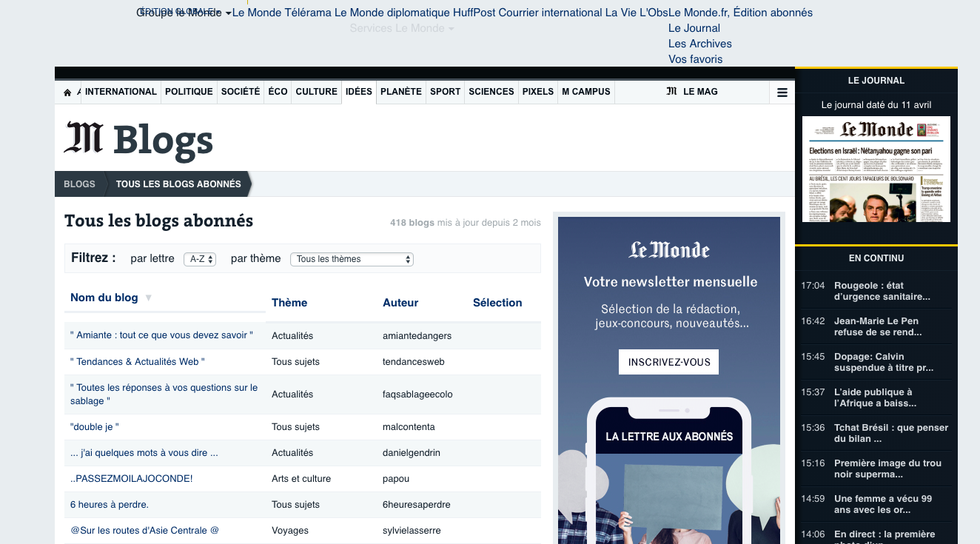Open the Politique section
The width and height of the screenshot is (980, 544).
click(189, 92)
